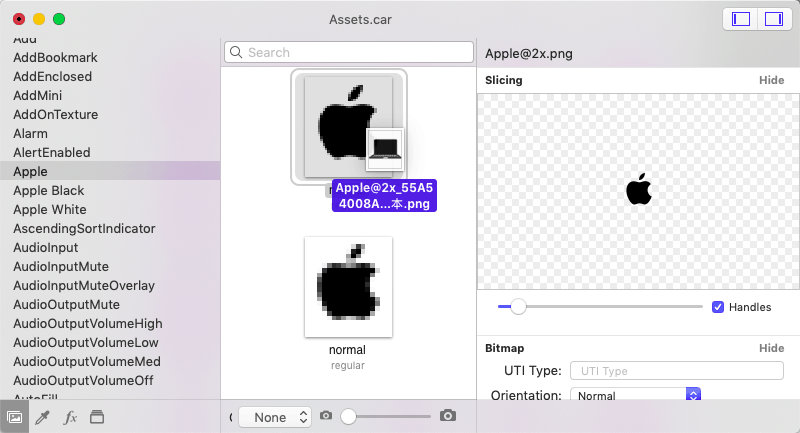Screen dimensions: 800x433
Task: Select the normal regular Apple thumbnail
Action: 348,287
